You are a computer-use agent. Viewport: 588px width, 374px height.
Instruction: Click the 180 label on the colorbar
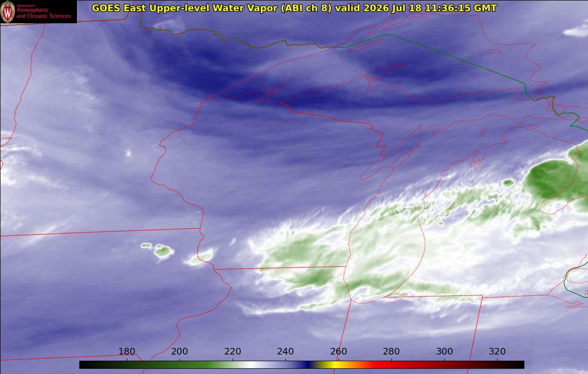pyautogui.click(x=127, y=352)
